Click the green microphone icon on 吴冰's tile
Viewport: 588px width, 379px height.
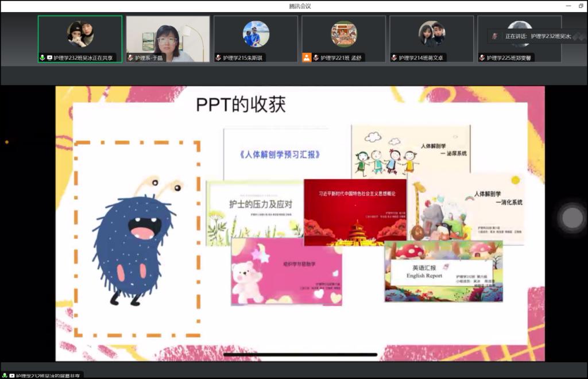tap(42, 58)
